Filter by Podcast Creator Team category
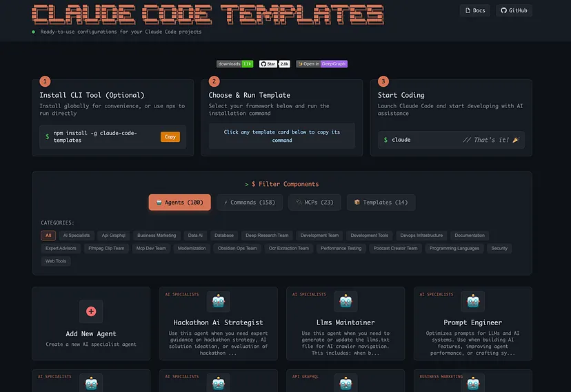 tap(395, 249)
